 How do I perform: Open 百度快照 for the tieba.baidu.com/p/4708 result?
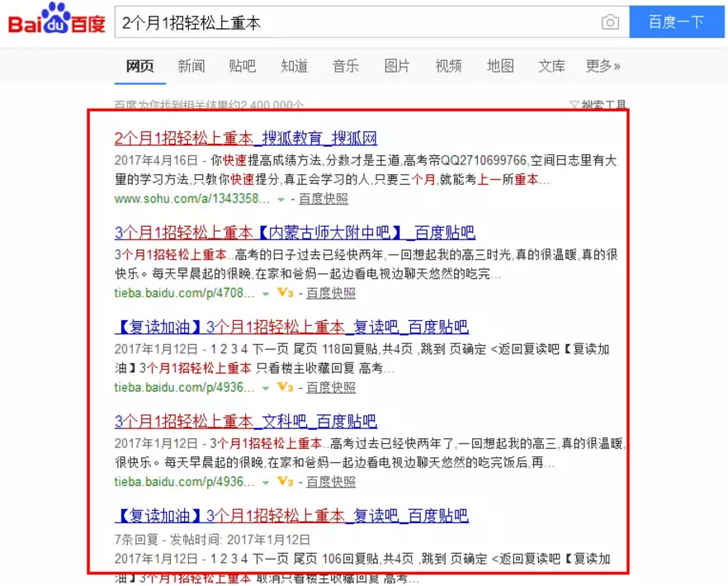click(330, 293)
